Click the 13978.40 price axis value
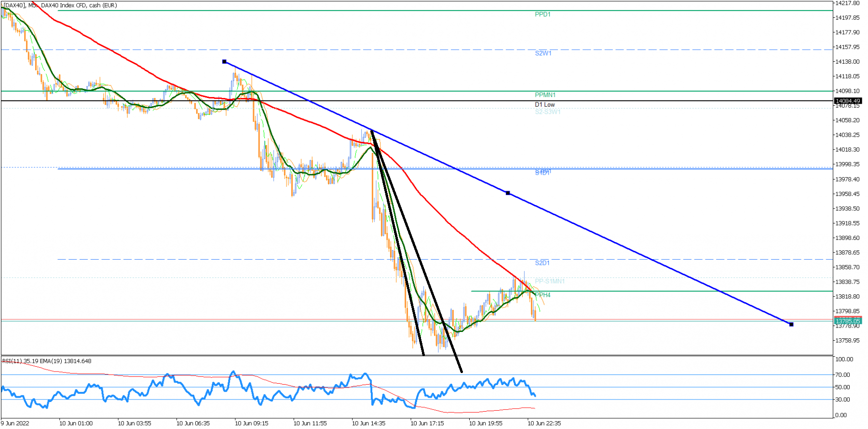 (847, 180)
